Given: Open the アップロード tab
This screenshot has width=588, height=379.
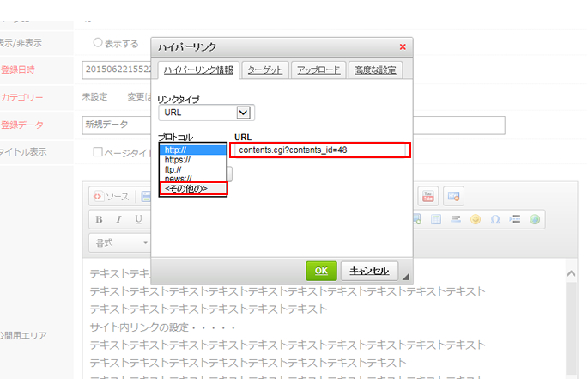Looking at the screenshot, I should 318,70.
